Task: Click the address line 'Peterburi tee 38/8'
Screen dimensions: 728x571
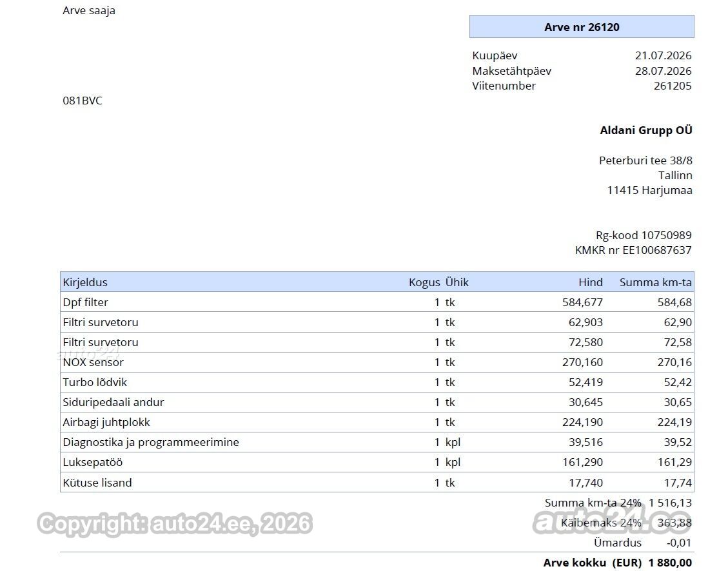Action: point(645,160)
